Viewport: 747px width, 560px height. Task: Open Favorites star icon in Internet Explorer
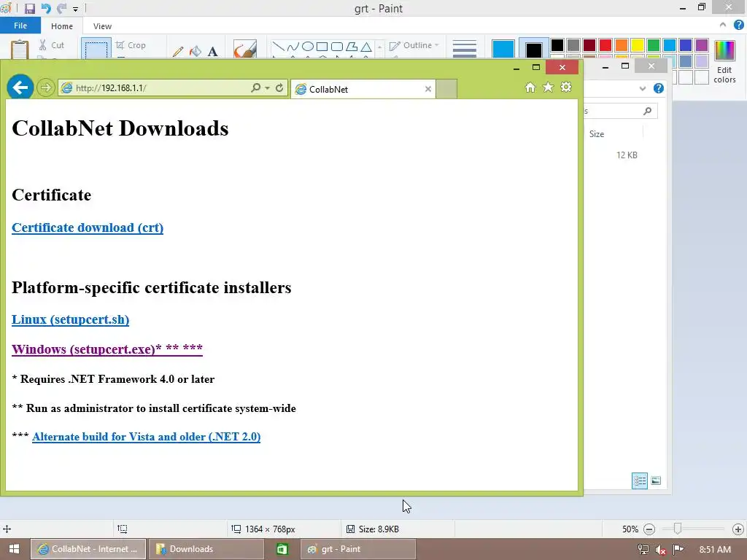pyautogui.click(x=549, y=87)
